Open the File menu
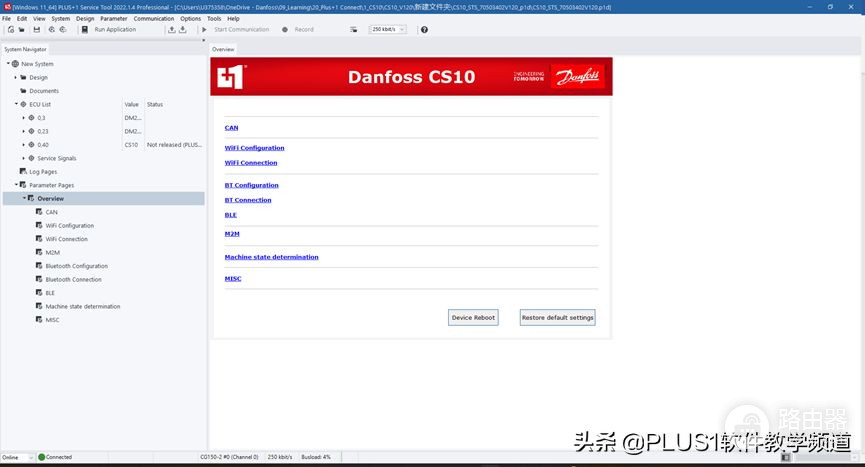The width and height of the screenshot is (865, 467). 6,18
